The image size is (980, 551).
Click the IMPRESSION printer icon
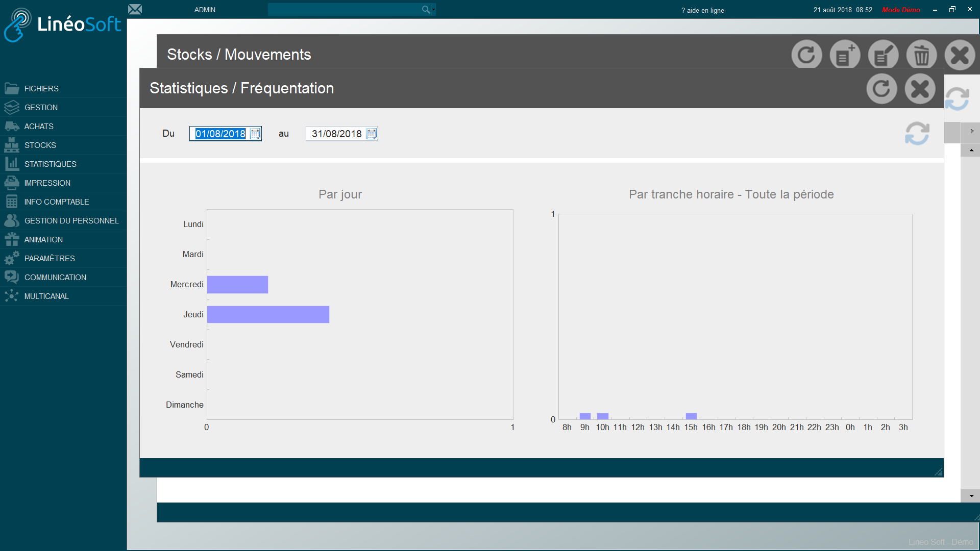click(12, 183)
